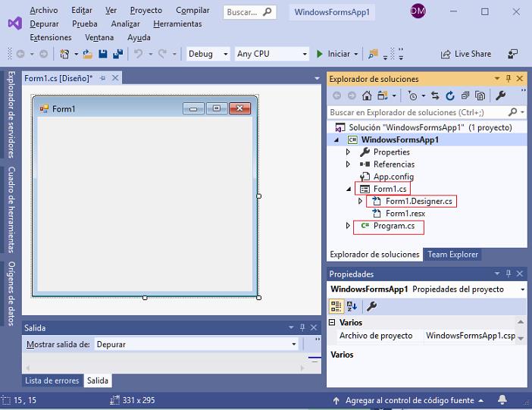Click the Save All toolbar icon

pyautogui.click(x=117, y=54)
